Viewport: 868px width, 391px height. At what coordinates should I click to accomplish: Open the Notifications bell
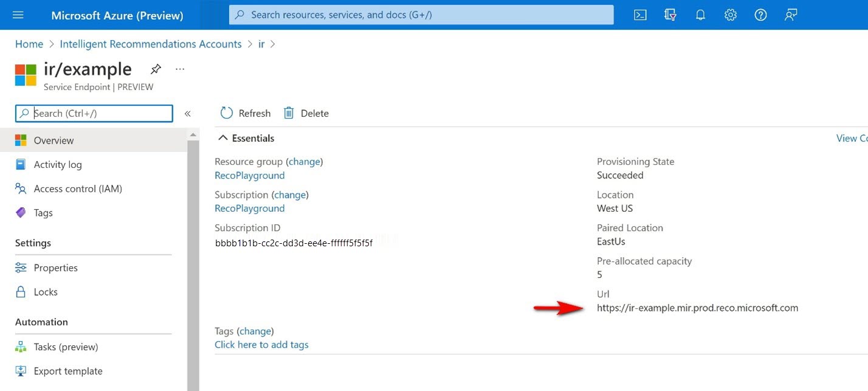coord(700,15)
